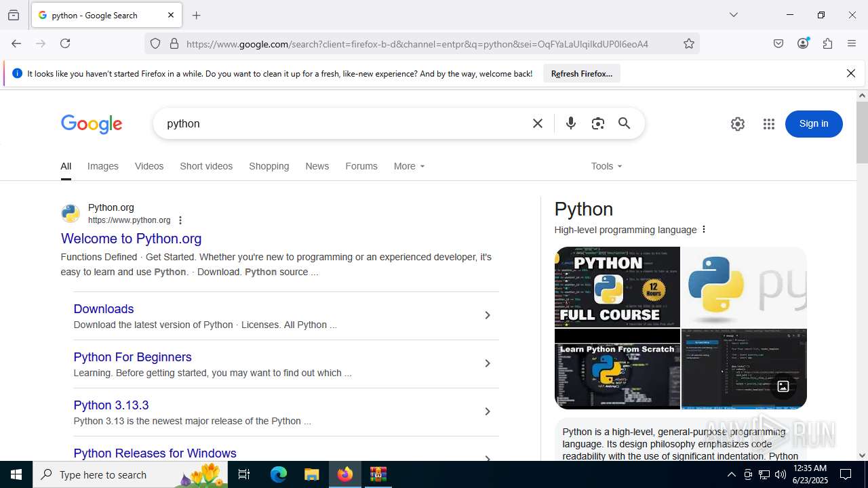This screenshot has height=488, width=868.
Task: Close the python Google Search tab
Action: pyautogui.click(x=171, y=15)
